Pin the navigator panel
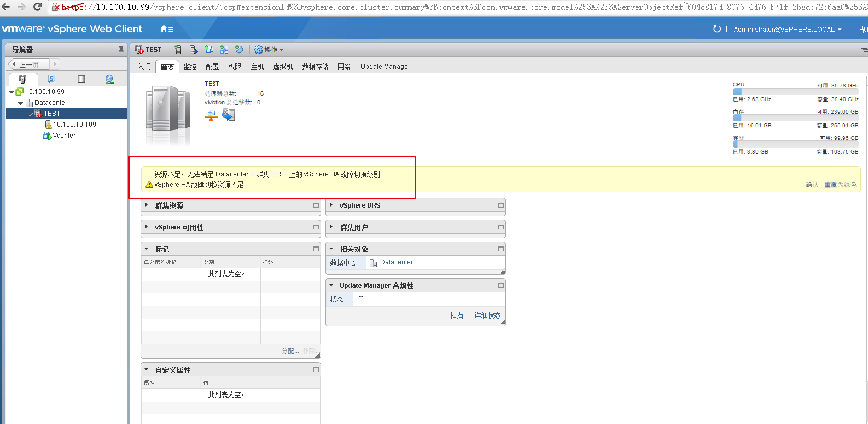 click(x=121, y=50)
